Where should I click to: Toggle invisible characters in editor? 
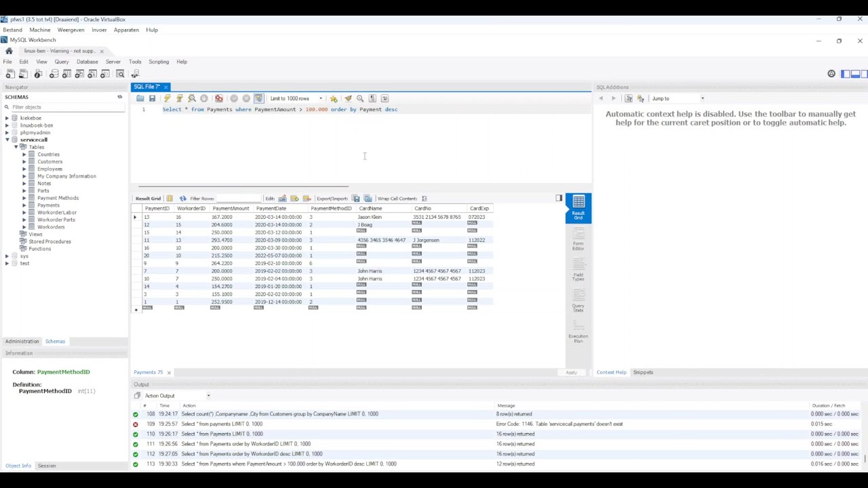(x=372, y=98)
